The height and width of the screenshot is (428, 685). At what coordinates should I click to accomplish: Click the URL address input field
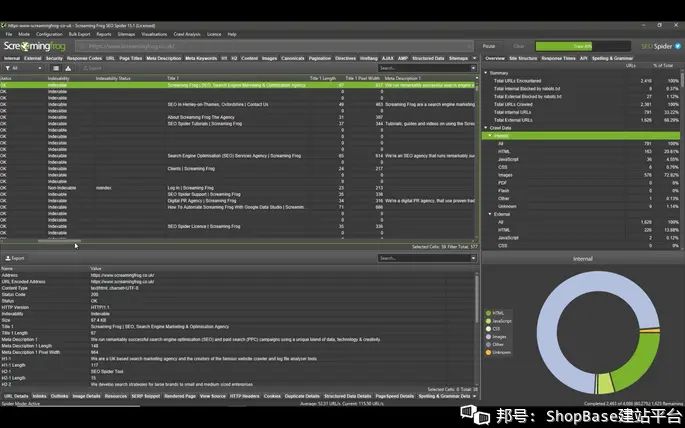tap(274, 46)
